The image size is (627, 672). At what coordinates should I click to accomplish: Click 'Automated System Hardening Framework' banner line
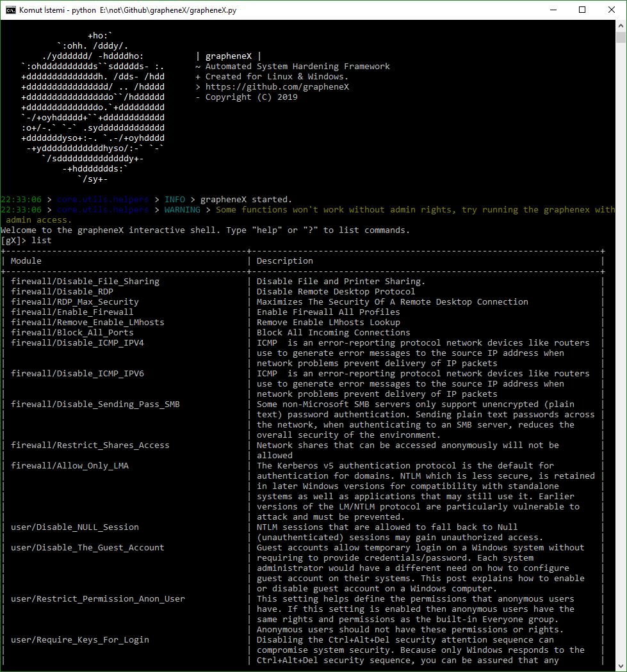tap(298, 66)
